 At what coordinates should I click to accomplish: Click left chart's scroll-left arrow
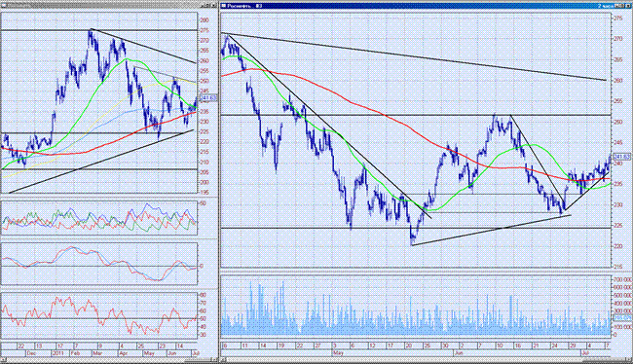tap(3, 359)
